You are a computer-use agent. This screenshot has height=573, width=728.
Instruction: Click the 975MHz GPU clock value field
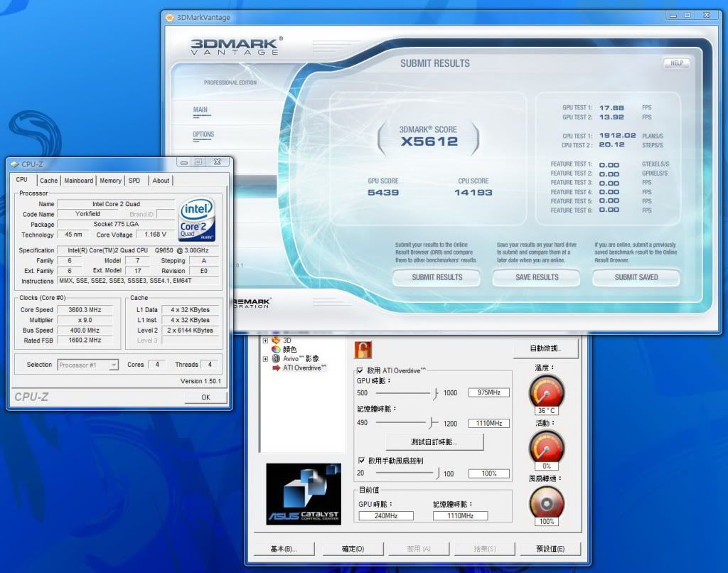(x=489, y=392)
